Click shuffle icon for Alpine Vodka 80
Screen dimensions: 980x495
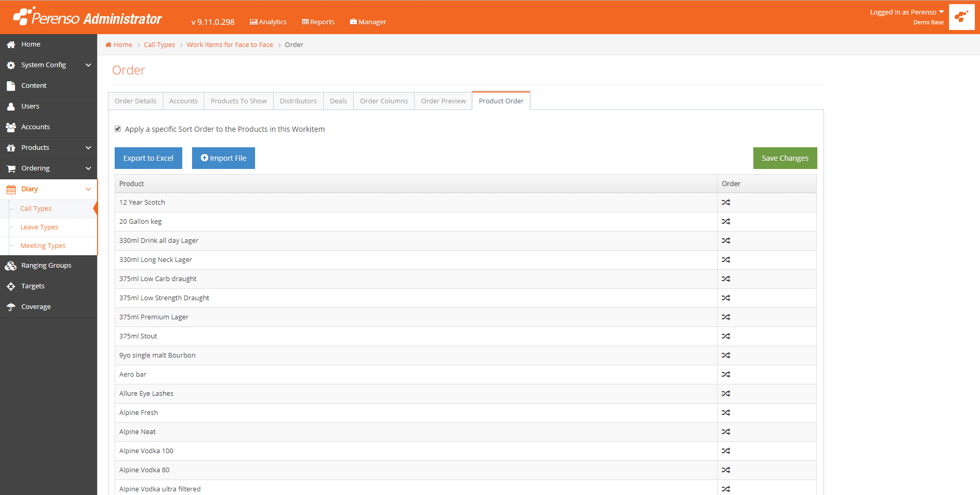coord(726,470)
